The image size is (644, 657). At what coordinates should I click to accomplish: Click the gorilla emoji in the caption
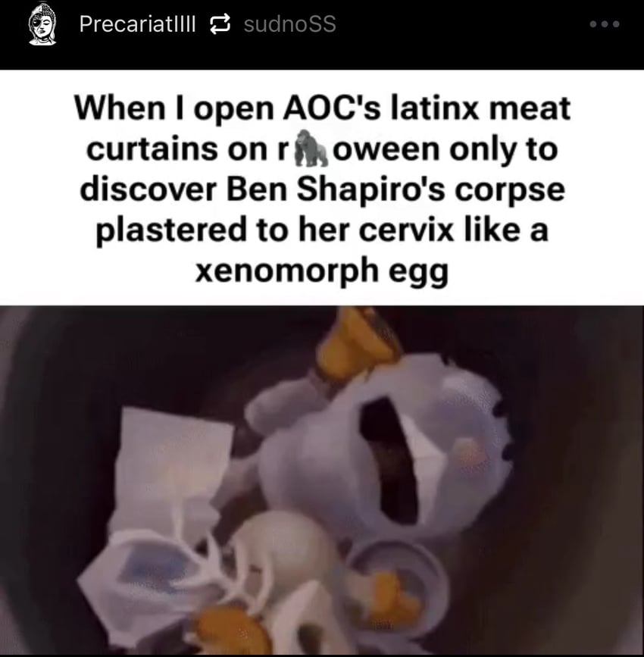(x=311, y=149)
